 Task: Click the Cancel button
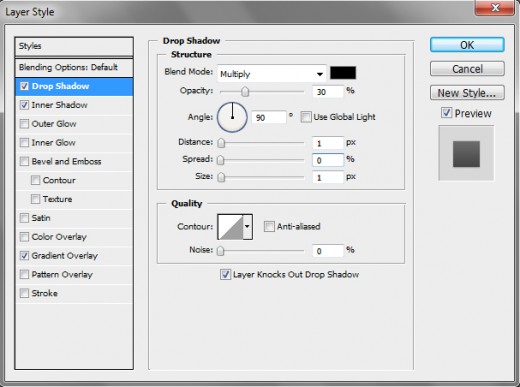[x=467, y=69]
